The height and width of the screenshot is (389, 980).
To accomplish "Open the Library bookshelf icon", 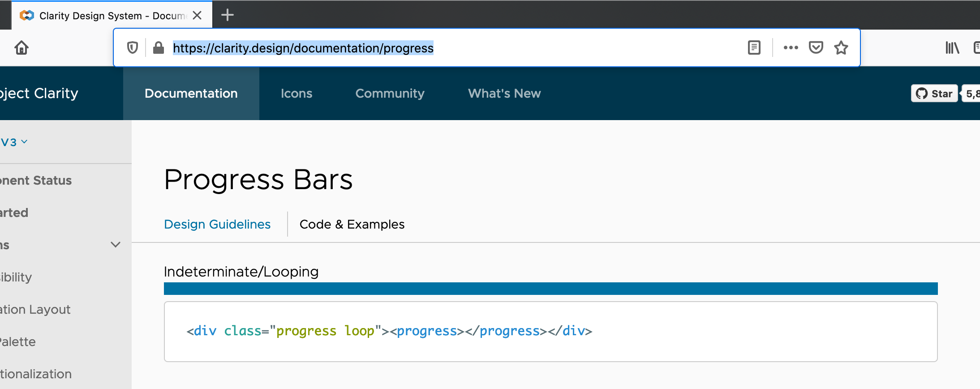I will pyautogui.click(x=952, y=48).
